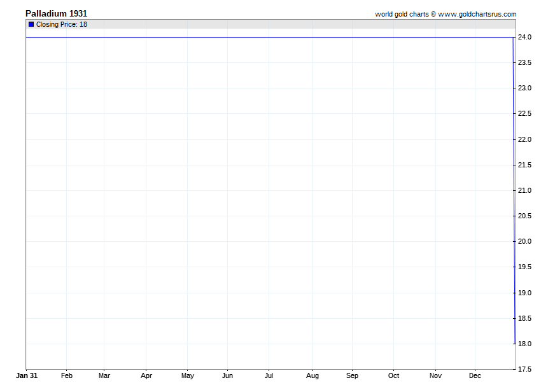
Task: Click the 23.5 y-axis value
Action: tap(525, 62)
